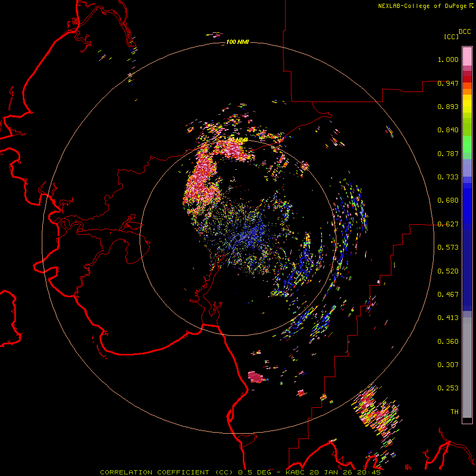
Task: Select the 0.573 scale value
Action: point(448,248)
